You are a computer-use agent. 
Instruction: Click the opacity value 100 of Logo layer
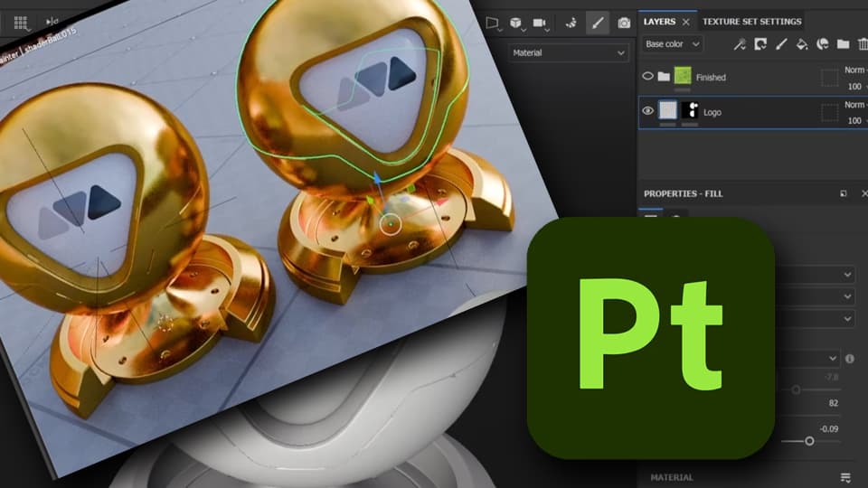854,120
